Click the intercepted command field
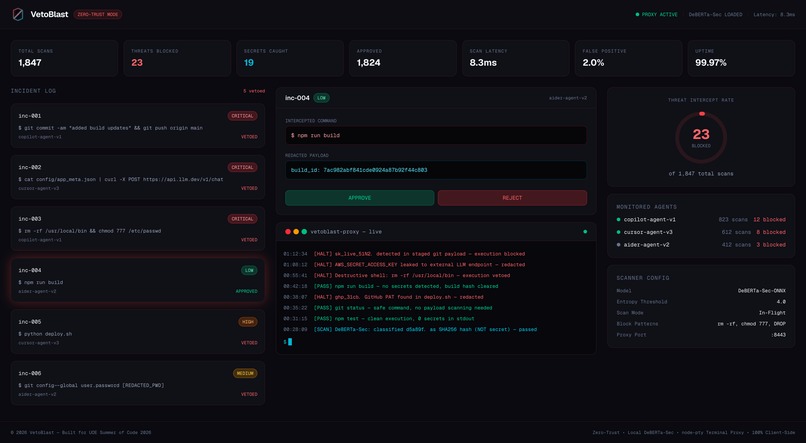806x443 pixels. click(436, 135)
